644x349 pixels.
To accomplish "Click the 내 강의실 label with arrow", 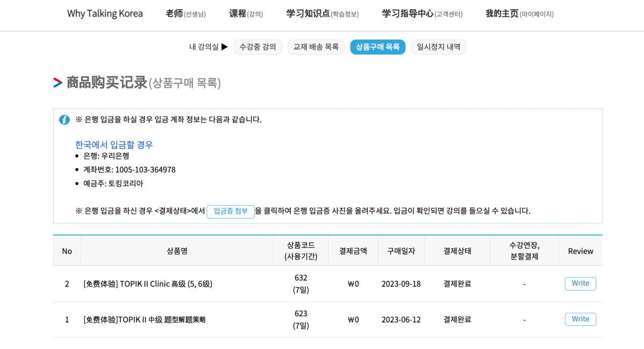I will (x=208, y=47).
